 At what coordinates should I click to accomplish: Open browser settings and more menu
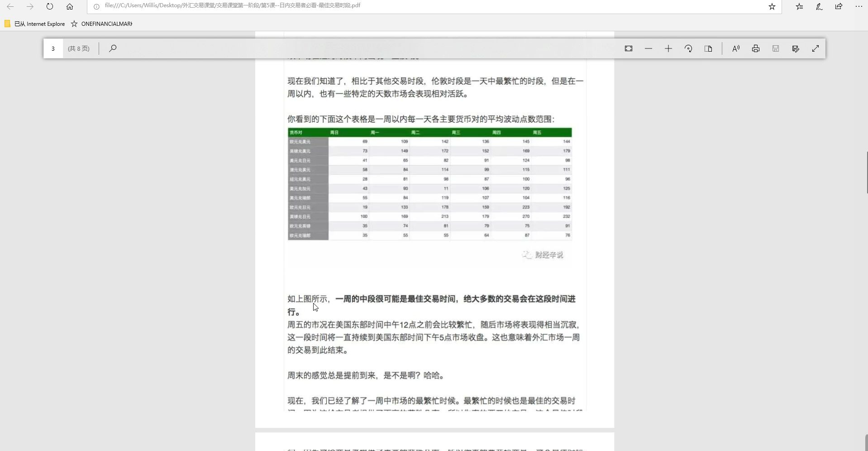click(x=858, y=6)
